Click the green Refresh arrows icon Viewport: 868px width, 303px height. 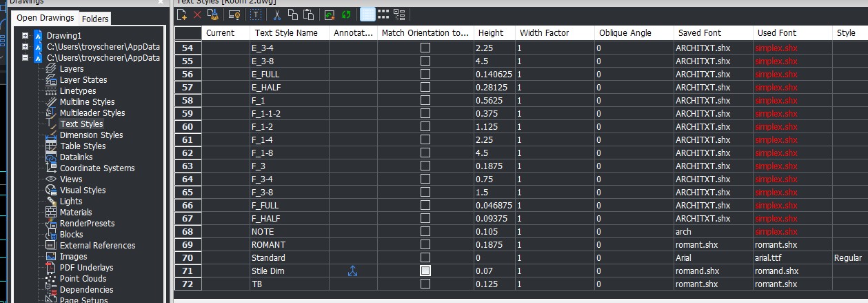coord(345,14)
